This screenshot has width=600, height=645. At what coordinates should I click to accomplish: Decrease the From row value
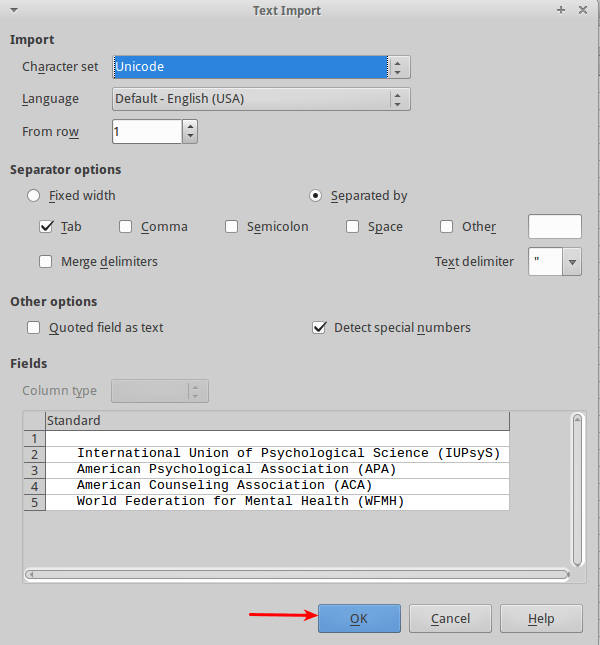point(190,137)
